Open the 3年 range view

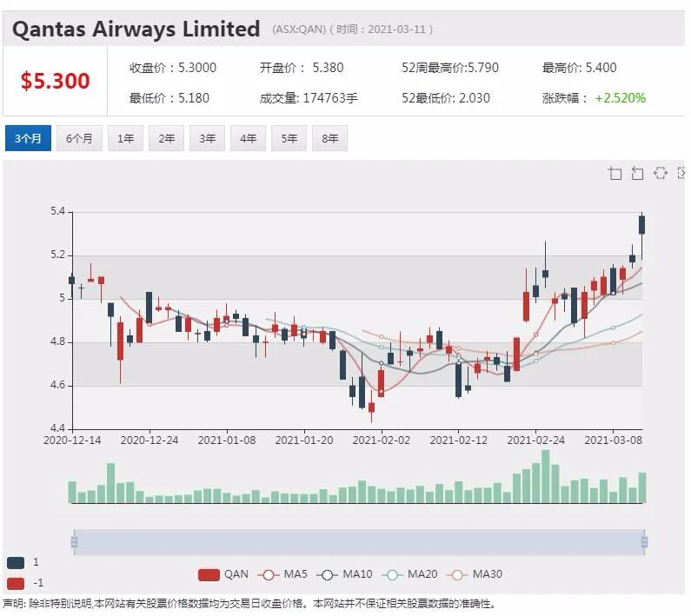207,138
